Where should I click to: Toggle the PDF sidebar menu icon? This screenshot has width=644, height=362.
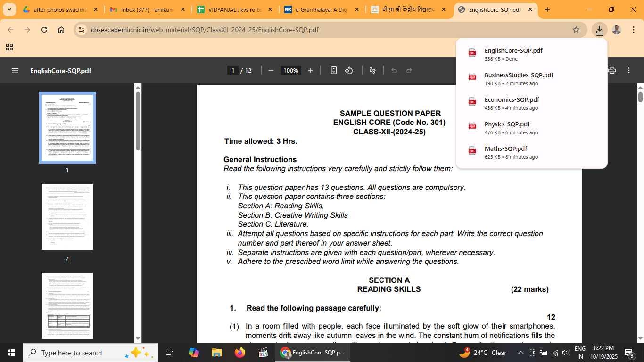[x=15, y=71]
